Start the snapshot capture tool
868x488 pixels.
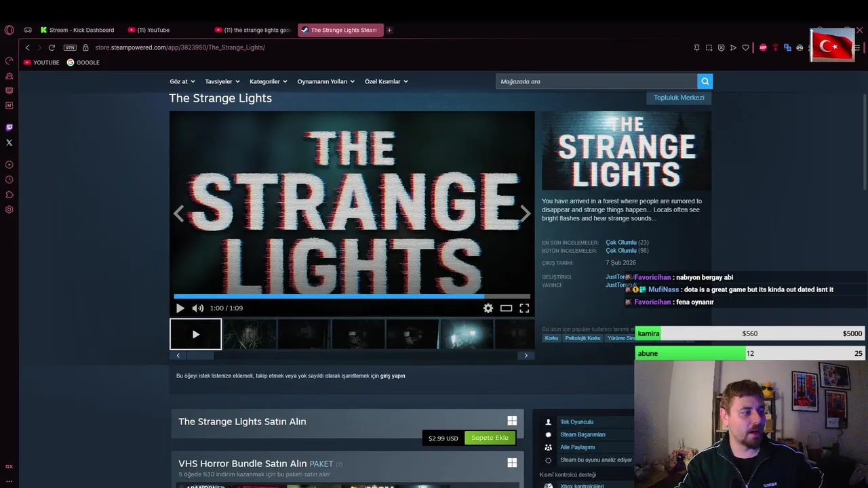(709, 47)
